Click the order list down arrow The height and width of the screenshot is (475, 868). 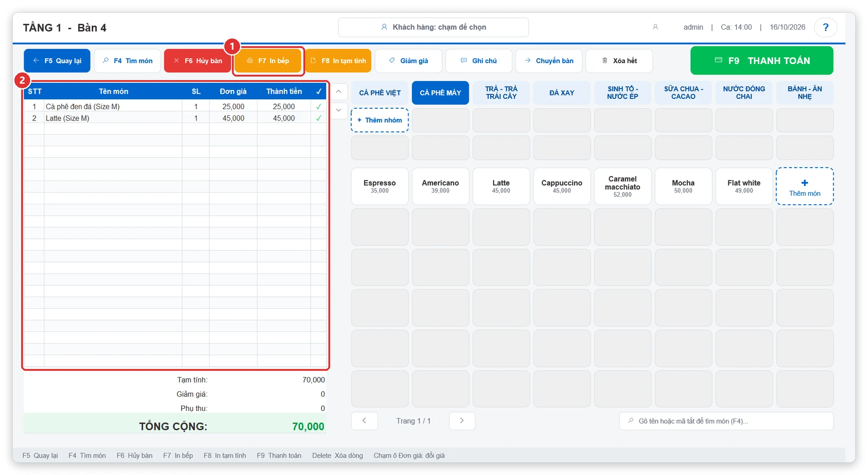tap(338, 110)
